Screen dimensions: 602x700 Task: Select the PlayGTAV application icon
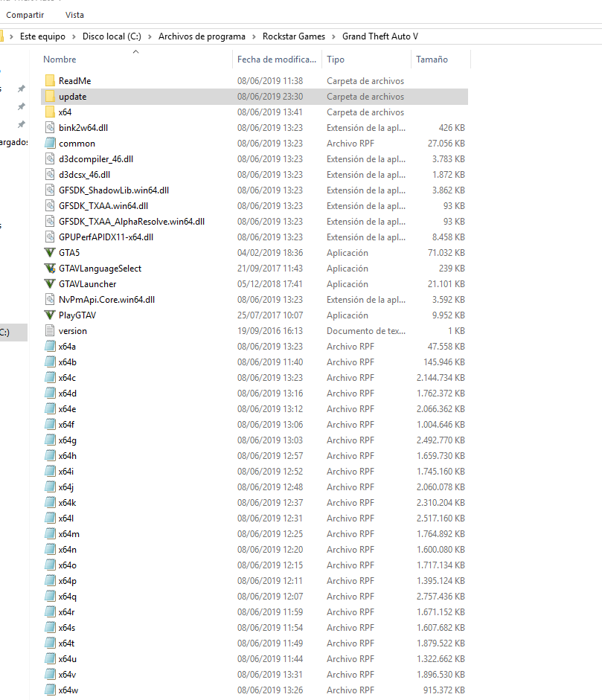pyautogui.click(x=50, y=315)
